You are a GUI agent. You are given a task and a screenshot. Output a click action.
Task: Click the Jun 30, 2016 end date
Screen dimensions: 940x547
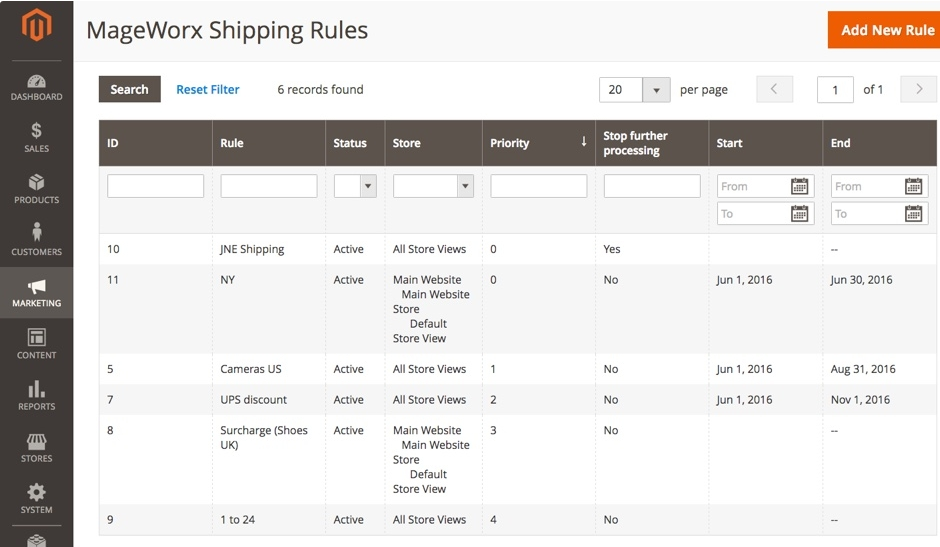861,280
